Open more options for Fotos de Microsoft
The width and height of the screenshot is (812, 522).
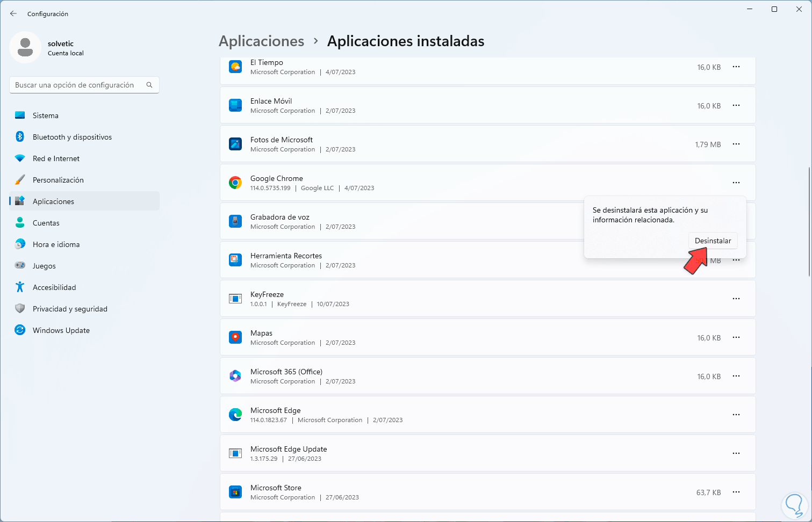pyautogui.click(x=736, y=144)
